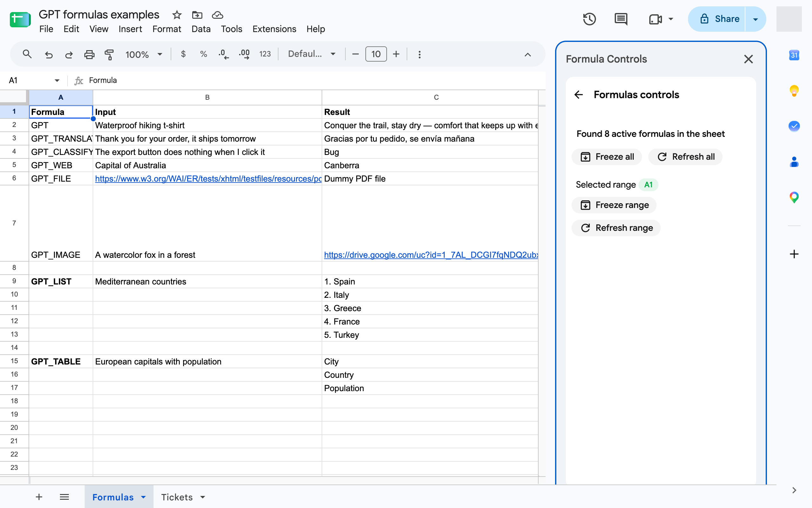Open the Default font dropdown
This screenshot has width=812, height=508.
312,54
